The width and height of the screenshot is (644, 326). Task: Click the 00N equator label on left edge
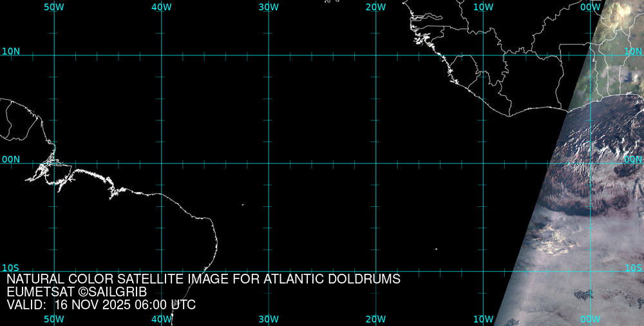click(x=10, y=159)
